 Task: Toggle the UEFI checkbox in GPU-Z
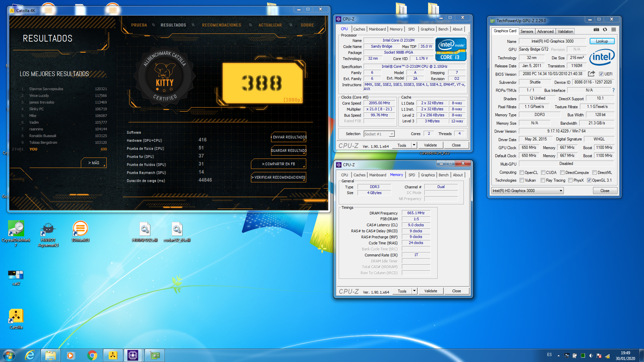pos(601,74)
